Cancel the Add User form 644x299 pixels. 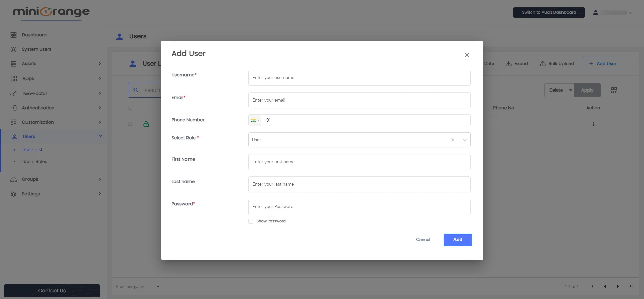point(423,240)
